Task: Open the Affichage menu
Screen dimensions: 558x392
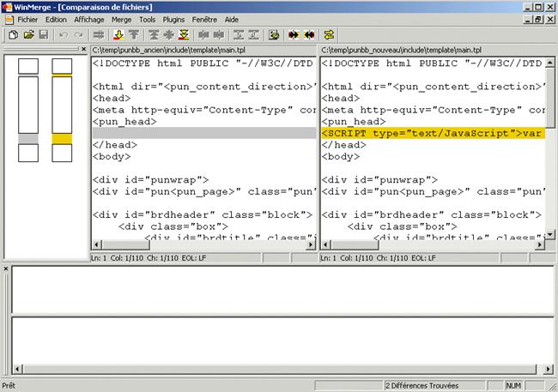Action: pyautogui.click(x=89, y=19)
